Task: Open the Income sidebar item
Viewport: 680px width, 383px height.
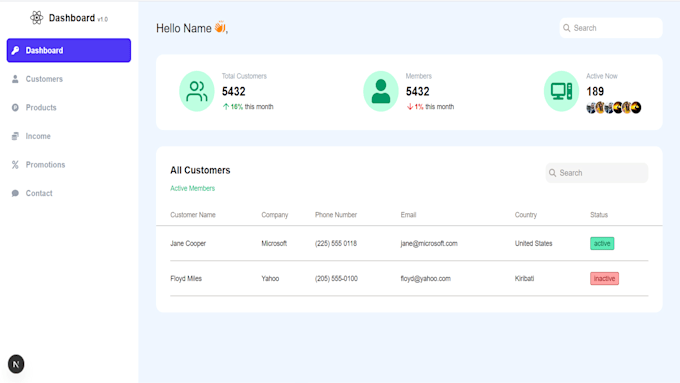Action: tap(69, 136)
